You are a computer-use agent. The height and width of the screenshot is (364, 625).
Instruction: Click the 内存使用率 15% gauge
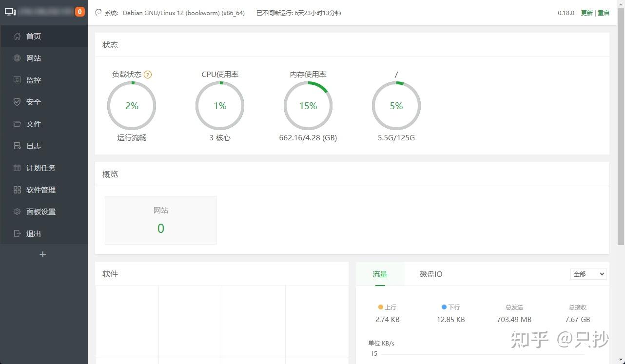click(x=308, y=106)
